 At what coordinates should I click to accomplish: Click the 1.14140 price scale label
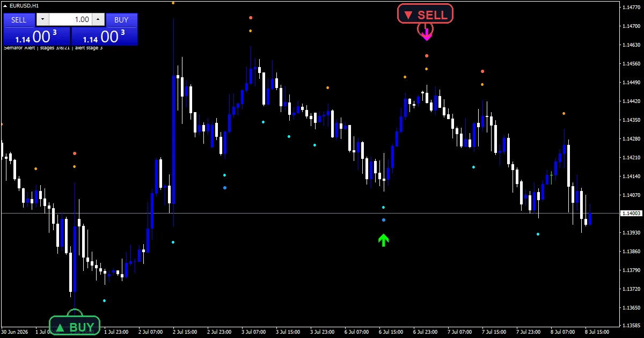[631, 177]
